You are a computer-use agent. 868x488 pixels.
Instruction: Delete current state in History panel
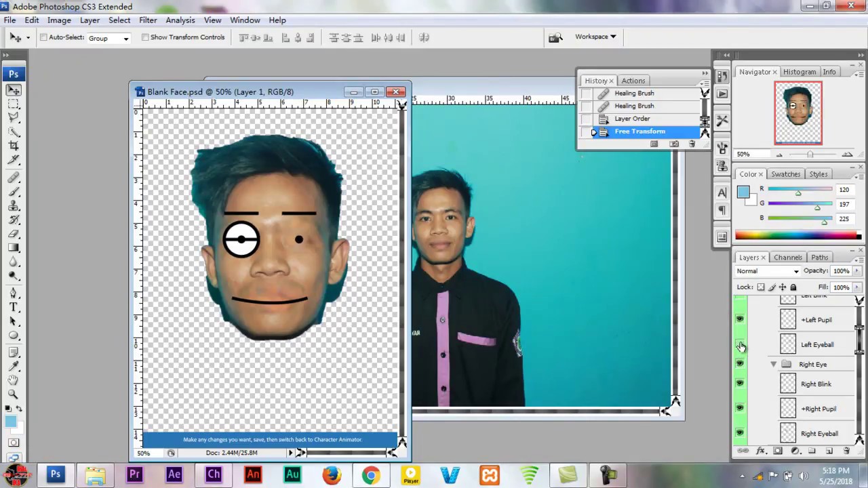[692, 144]
